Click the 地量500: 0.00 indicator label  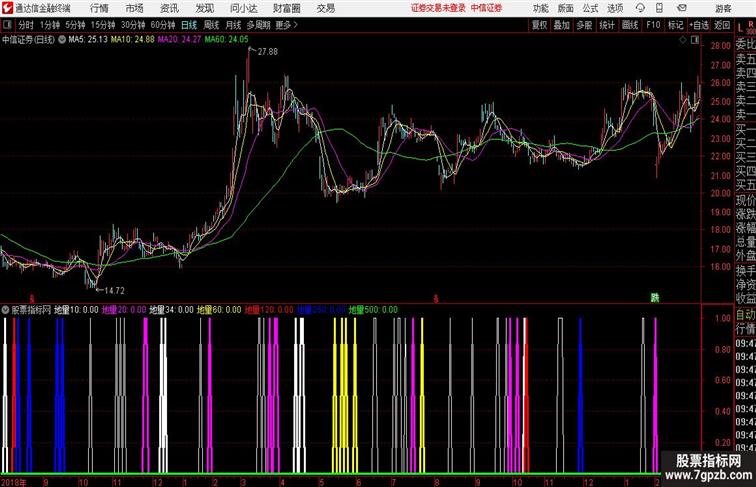(373, 310)
